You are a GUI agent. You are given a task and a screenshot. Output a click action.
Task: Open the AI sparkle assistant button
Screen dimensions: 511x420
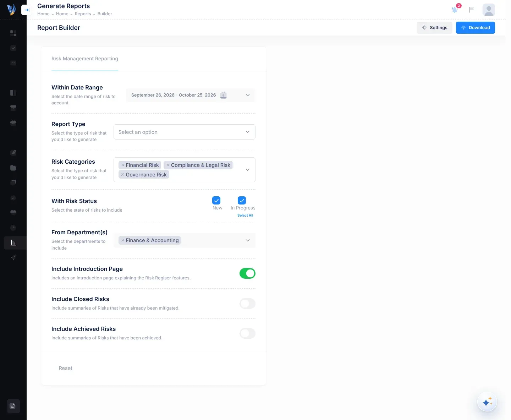487,402
